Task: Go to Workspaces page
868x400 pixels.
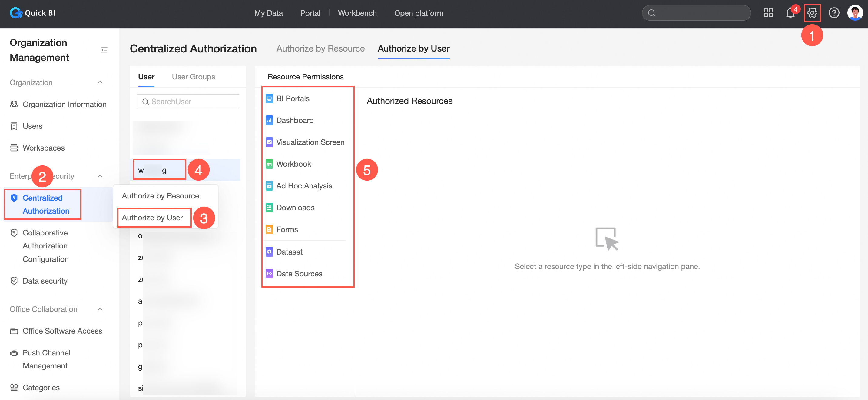Action: point(44,148)
